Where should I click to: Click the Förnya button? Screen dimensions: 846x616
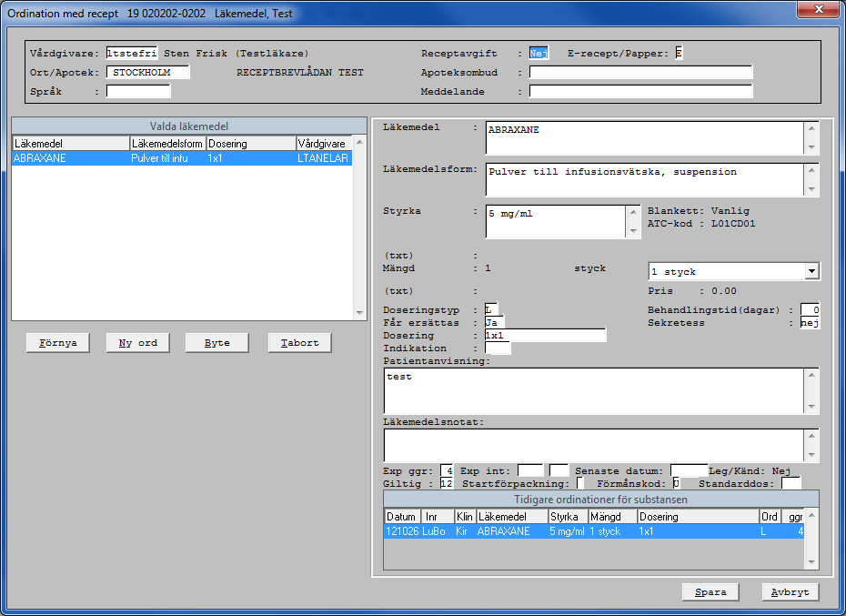57,343
